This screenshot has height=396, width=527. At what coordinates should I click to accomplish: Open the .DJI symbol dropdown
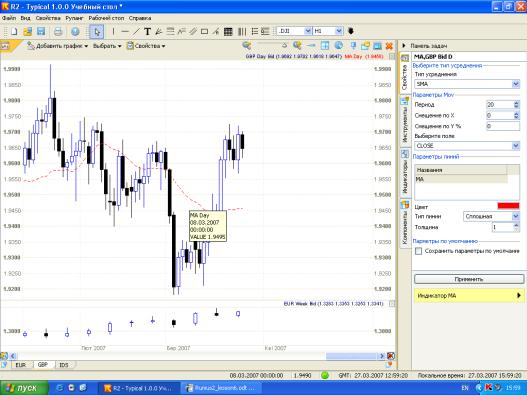[308, 31]
